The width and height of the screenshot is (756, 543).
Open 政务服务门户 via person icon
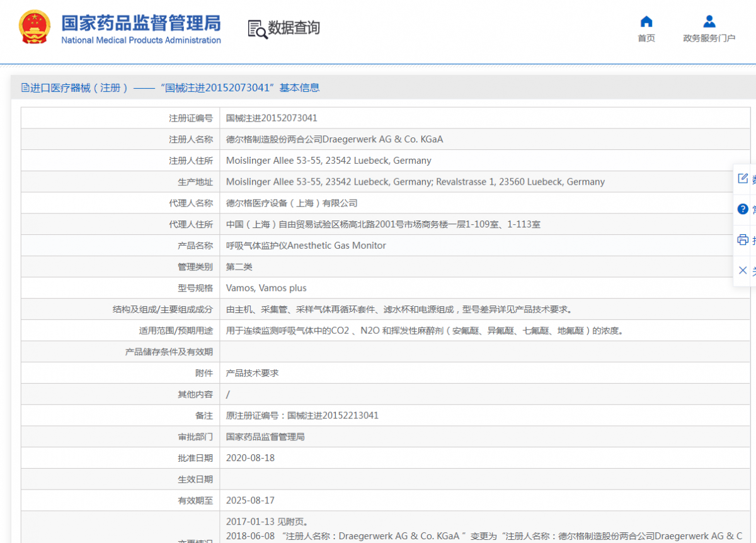click(x=709, y=21)
